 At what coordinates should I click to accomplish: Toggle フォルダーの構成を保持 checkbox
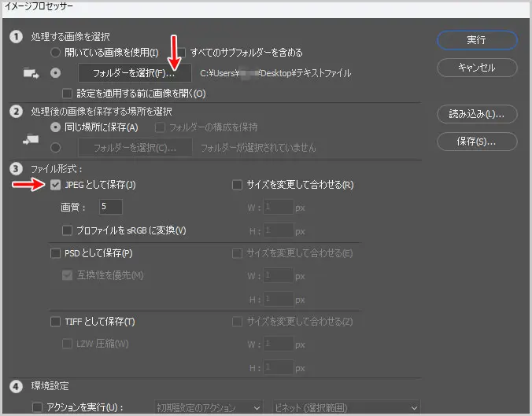[x=160, y=127]
